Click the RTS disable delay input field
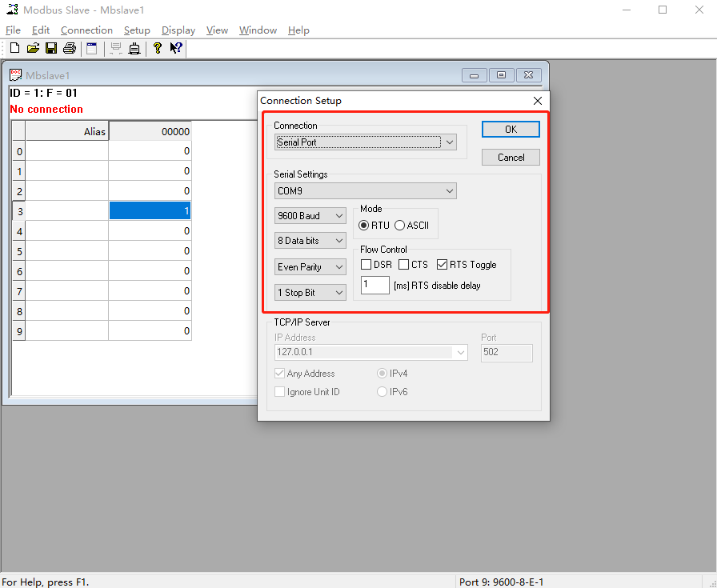This screenshot has width=717, height=588. coord(375,286)
